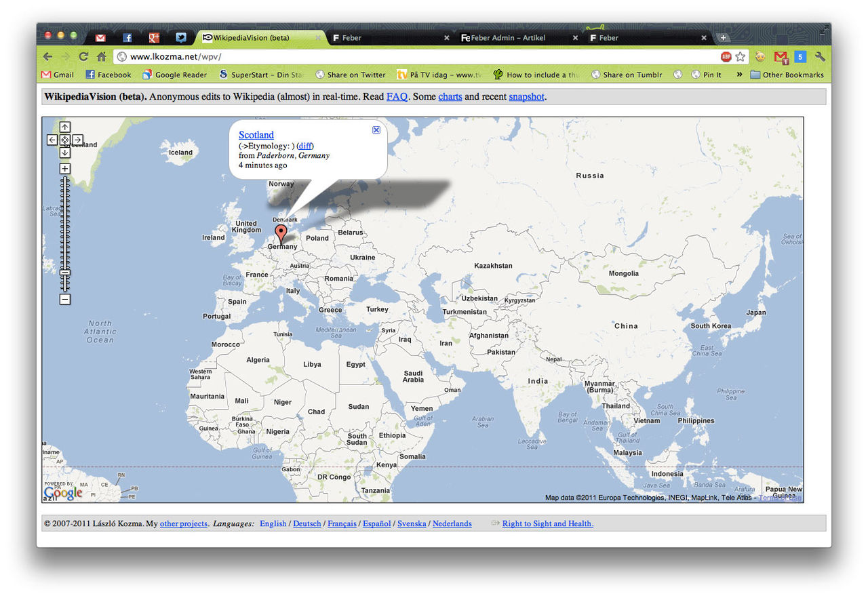Zoom out using the minus button
The height and width of the screenshot is (598, 868).
pos(65,299)
